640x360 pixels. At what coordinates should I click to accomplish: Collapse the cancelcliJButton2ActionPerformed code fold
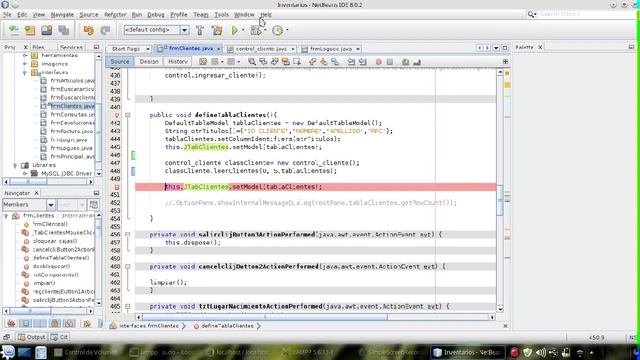click(x=127, y=267)
